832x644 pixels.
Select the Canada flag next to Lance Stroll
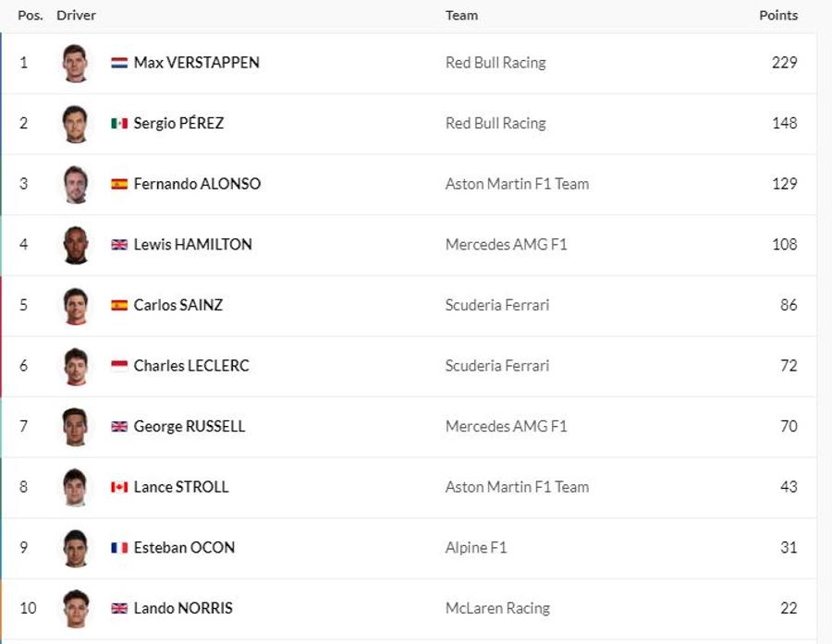click(x=119, y=486)
